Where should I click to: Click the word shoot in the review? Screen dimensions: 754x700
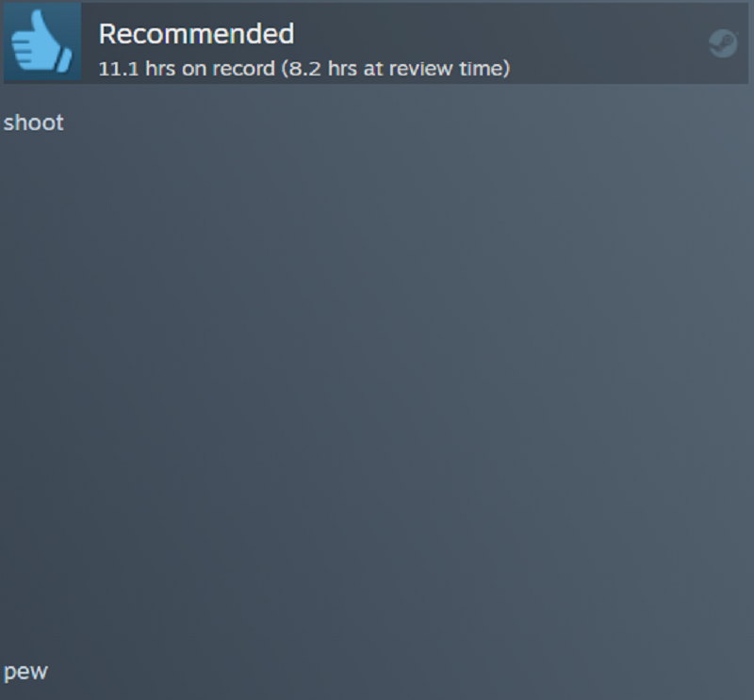(x=34, y=123)
